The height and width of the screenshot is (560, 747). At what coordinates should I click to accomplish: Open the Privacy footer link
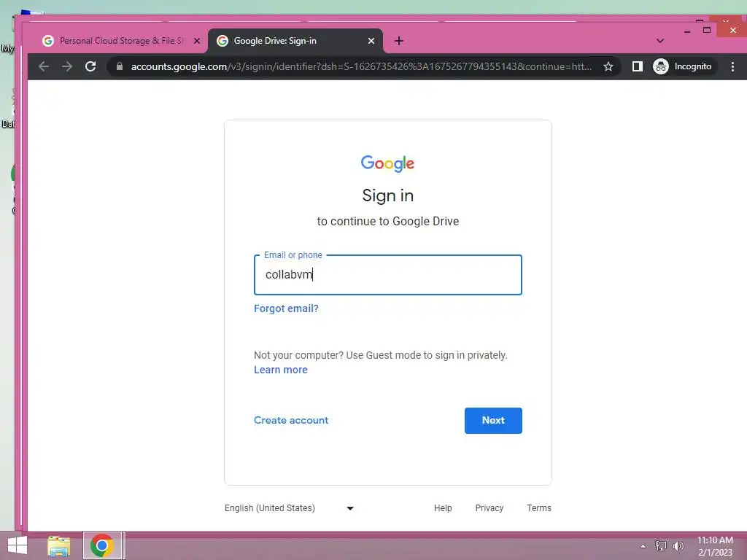click(489, 508)
